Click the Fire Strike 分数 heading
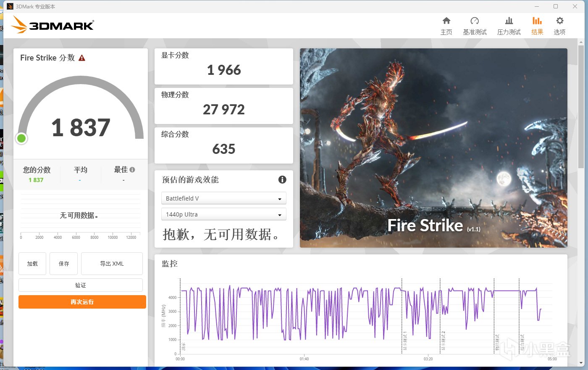This screenshot has height=370, width=588. tap(47, 58)
